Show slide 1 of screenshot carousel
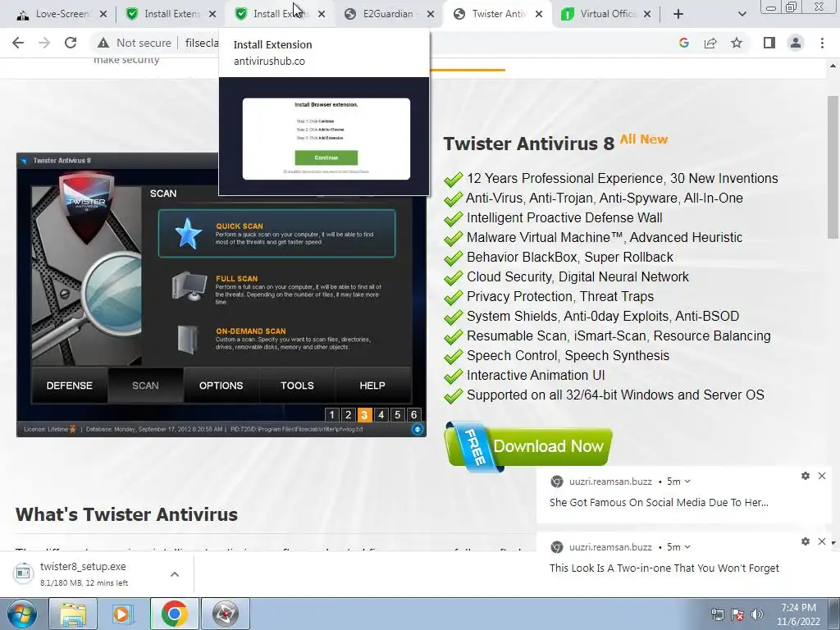 331,414
